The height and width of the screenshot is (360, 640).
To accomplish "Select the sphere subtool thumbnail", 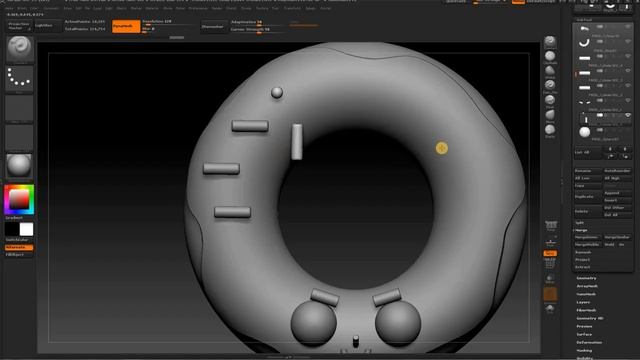I will click(x=584, y=132).
